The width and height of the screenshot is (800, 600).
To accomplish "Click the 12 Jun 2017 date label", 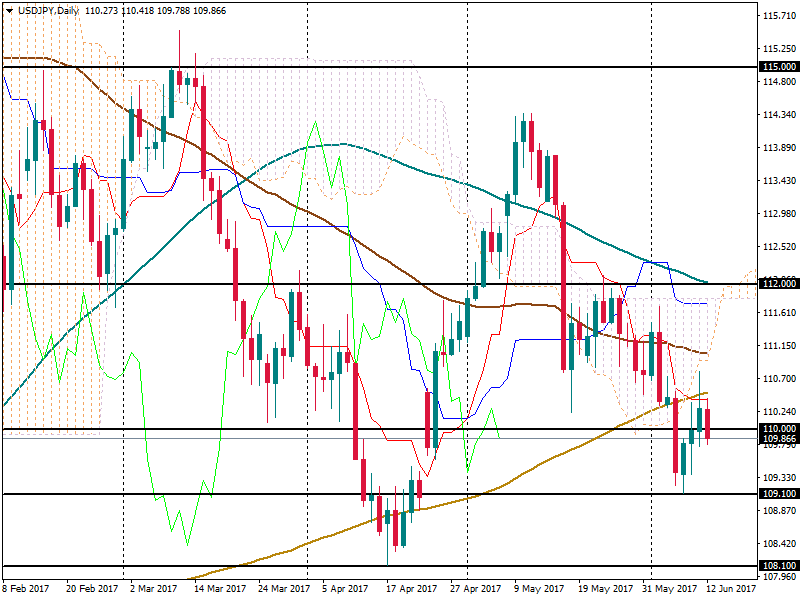I will [x=732, y=589].
